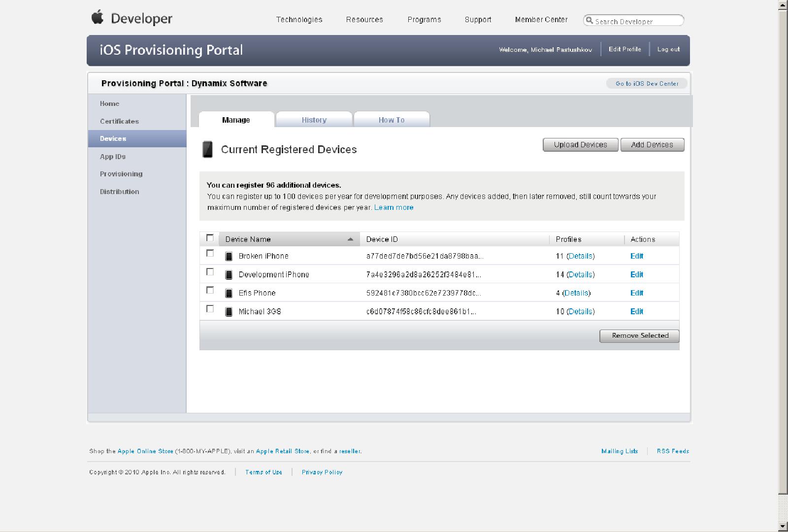This screenshot has height=532, width=788.
Task: Open the Technologies menu
Action: click(x=299, y=20)
